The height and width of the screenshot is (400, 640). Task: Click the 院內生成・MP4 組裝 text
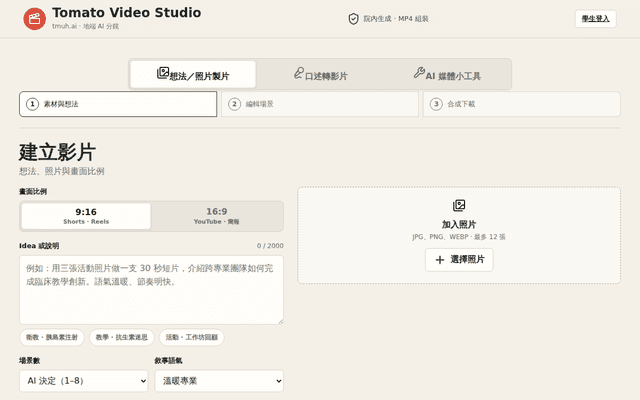396,19
